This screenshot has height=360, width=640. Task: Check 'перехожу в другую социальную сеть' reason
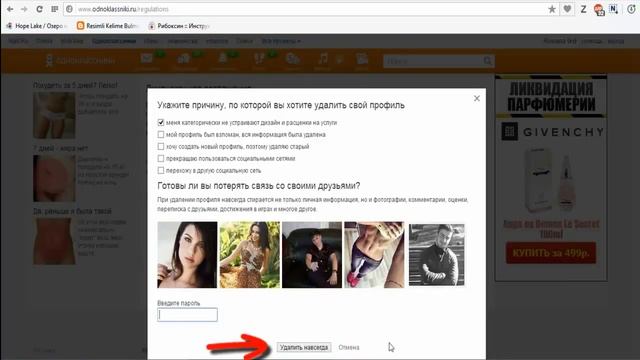tap(161, 170)
